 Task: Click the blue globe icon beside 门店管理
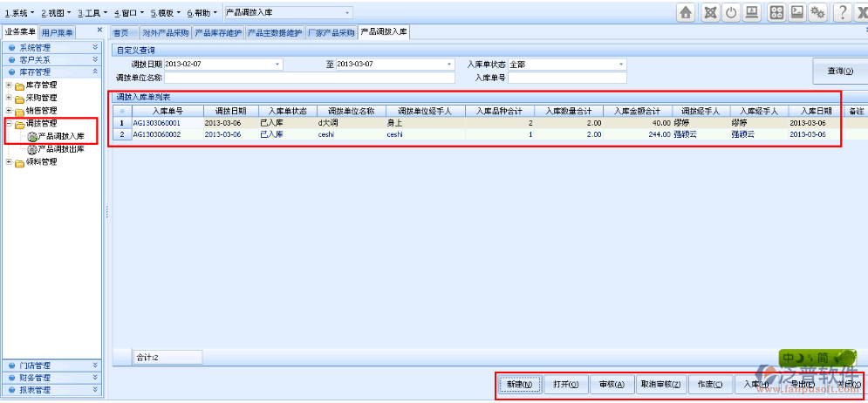click(11, 365)
